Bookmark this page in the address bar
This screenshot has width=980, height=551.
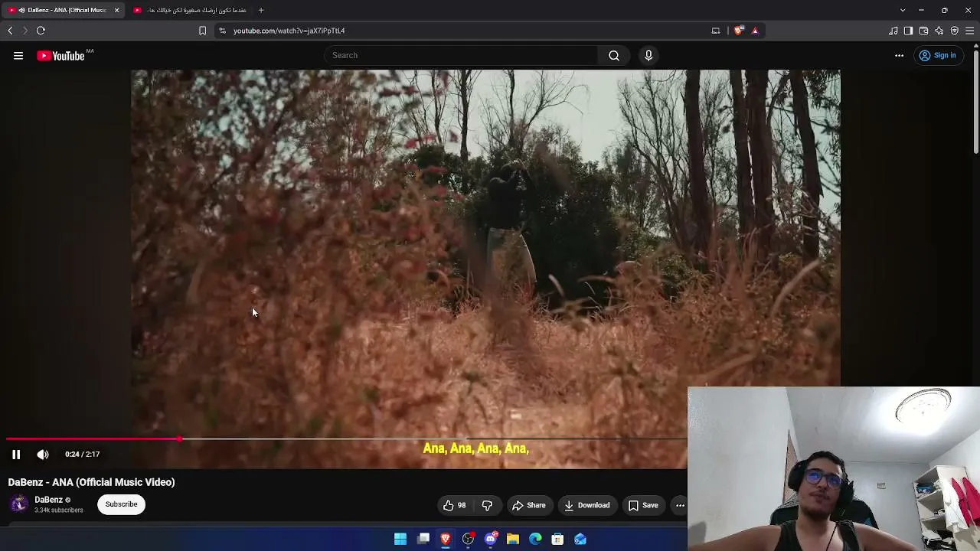pos(202,31)
